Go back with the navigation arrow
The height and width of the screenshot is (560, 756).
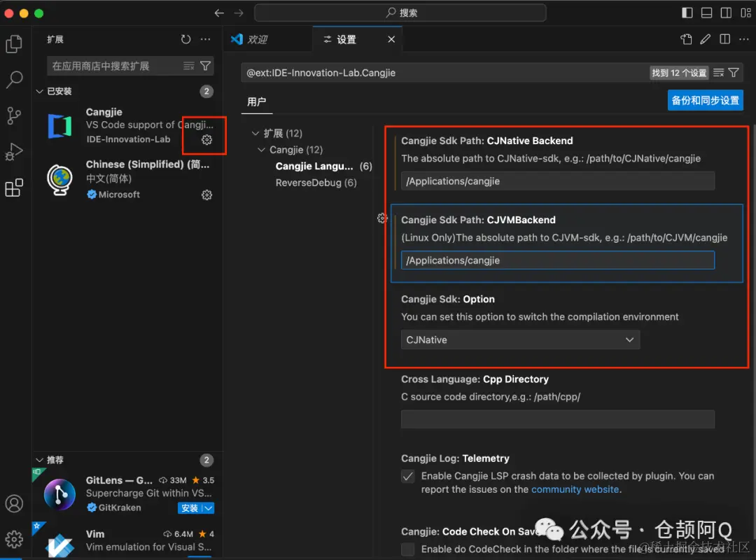[x=219, y=13]
